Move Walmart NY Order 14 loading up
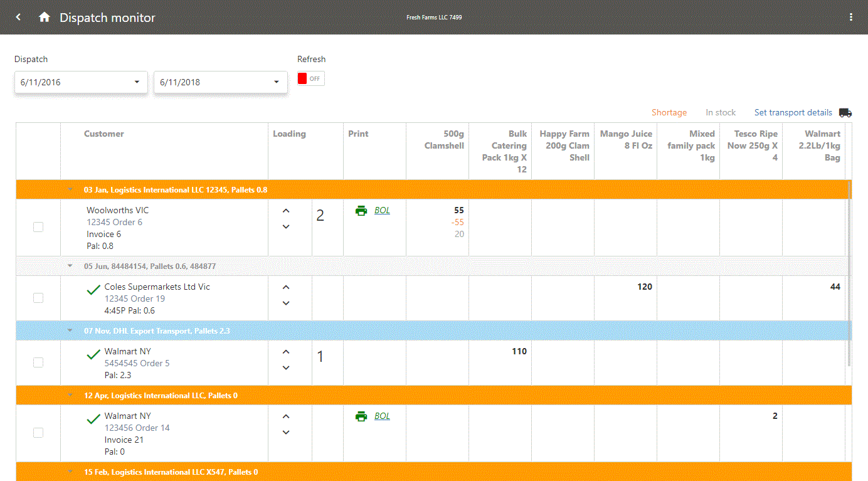The image size is (868, 481). [286, 416]
